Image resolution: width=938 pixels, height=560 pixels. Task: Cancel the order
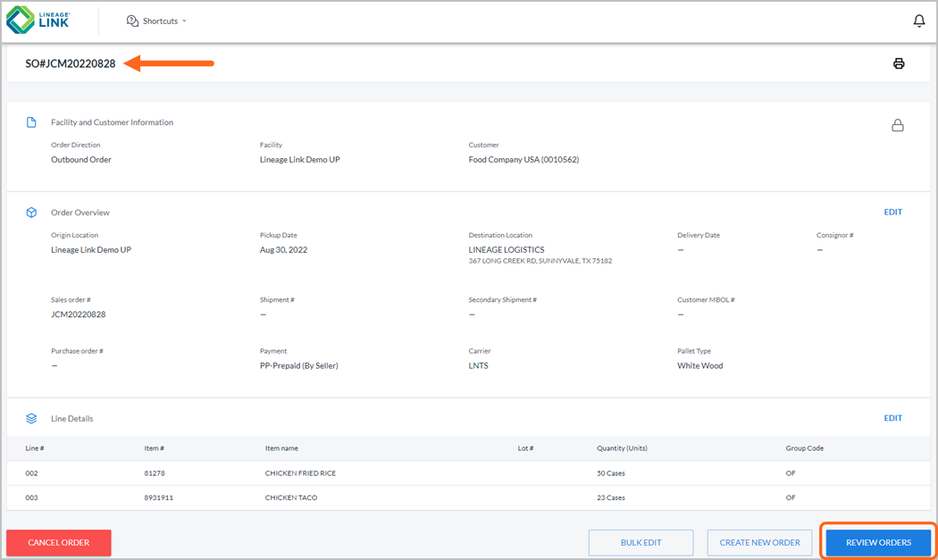(58, 542)
